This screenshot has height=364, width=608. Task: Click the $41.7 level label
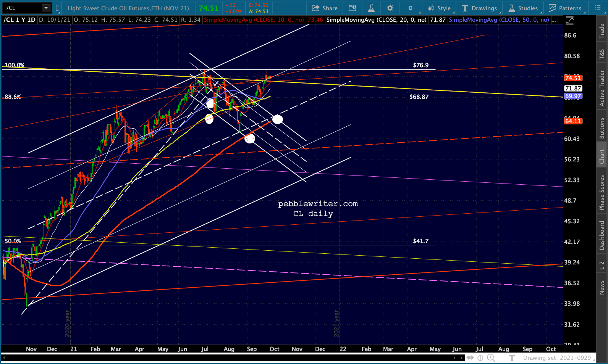(x=421, y=241)
